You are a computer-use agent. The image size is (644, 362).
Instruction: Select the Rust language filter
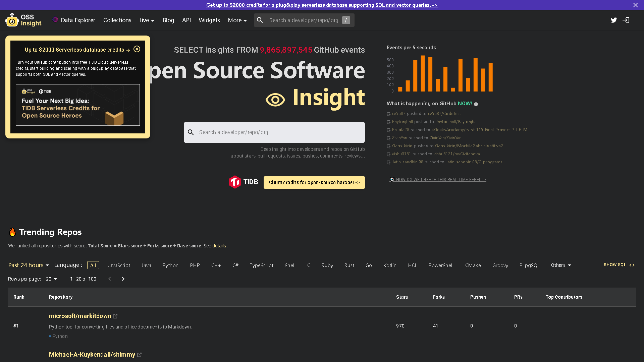(x=349, y=265)
